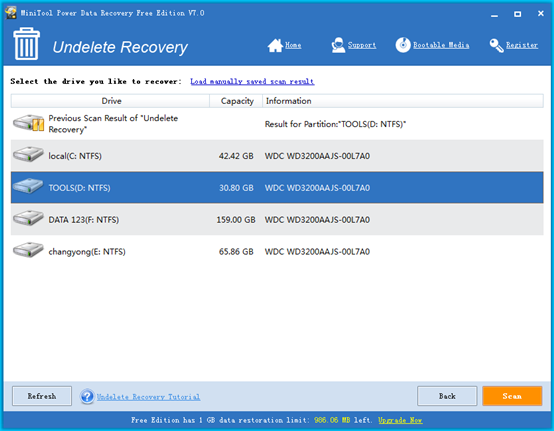Click the 986.06 MB left status text
Image resolution: width=554 pixels, height=431 pixels.
coord(342,420)
